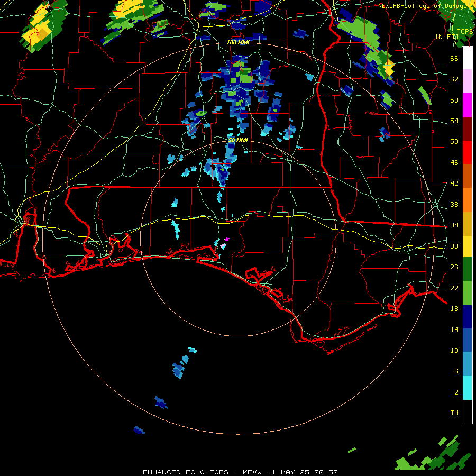
Task: Click the legend value '58'
Action: [454, 100]
